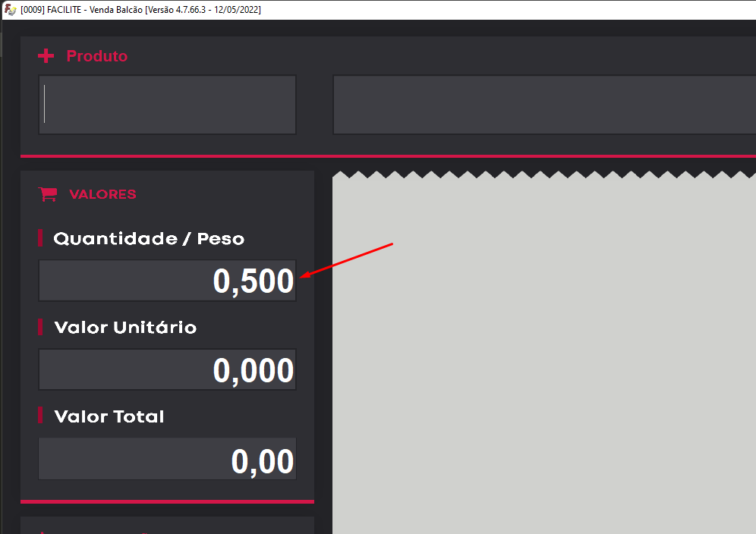Click the FACILITE app icon in title bar
The width and height of the screenshot is (756, 534).
coord(10,10)
